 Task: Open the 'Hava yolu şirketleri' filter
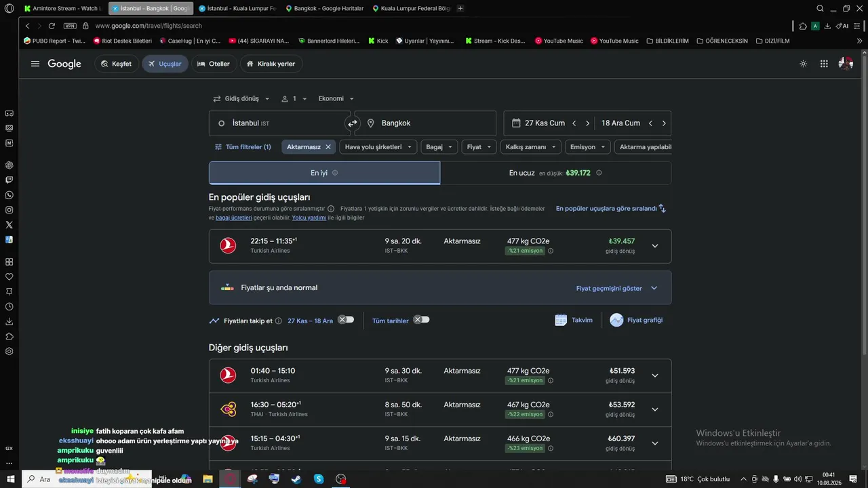point(378,147)
